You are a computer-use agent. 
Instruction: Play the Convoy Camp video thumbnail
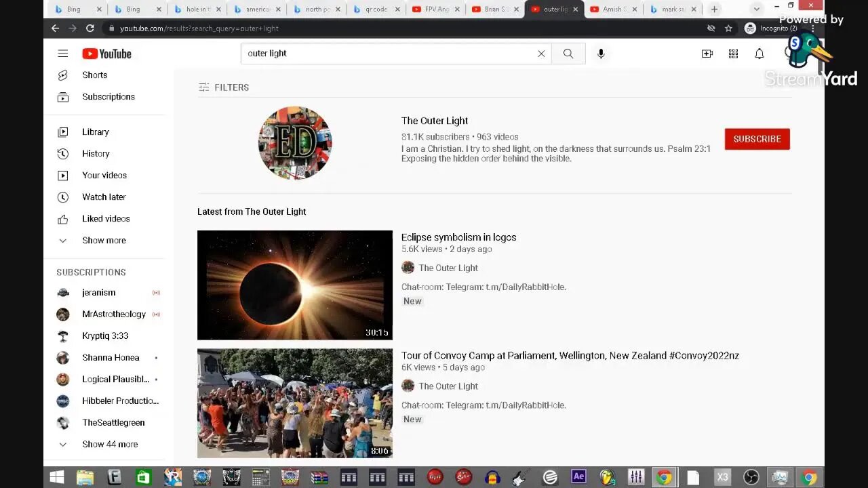point(295,403)
